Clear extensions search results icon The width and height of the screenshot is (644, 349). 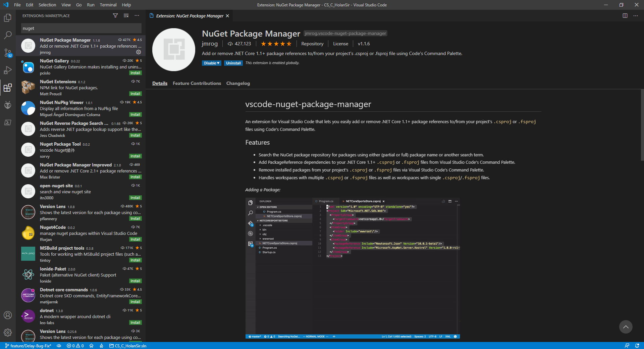126,16
